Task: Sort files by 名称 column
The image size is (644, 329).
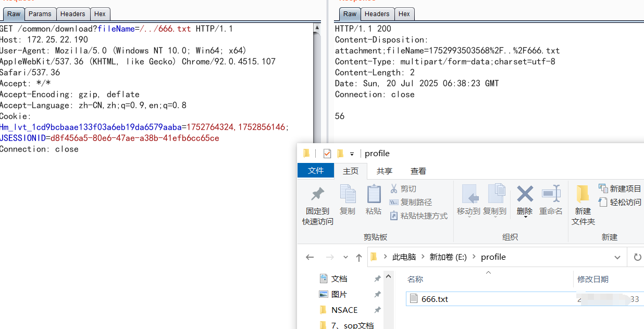Action: pyautogui.click(x=415, y=280)
